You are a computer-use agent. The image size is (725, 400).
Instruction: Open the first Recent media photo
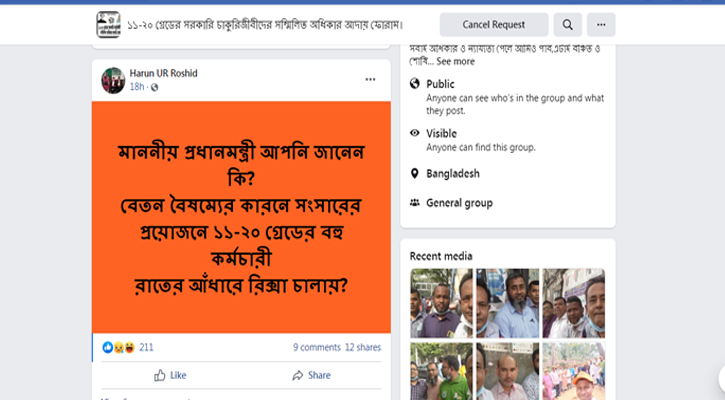click(x=442, y=303)
